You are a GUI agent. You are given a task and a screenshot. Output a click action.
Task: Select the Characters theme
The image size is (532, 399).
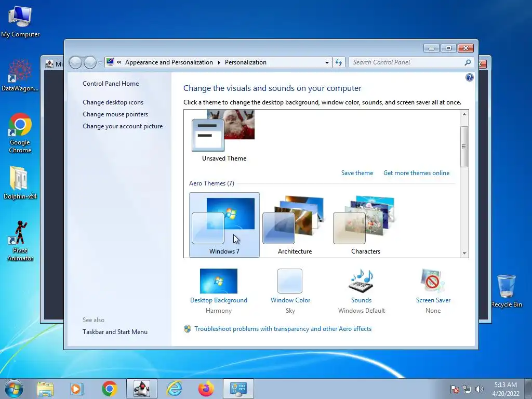point(365,224)
